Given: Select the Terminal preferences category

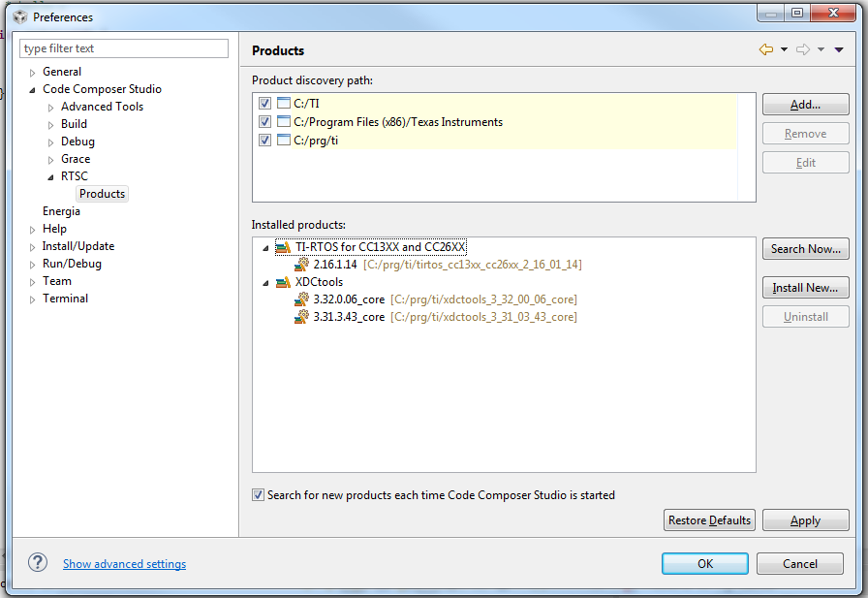Looking at the screenshot, I should tap(65, 299).
